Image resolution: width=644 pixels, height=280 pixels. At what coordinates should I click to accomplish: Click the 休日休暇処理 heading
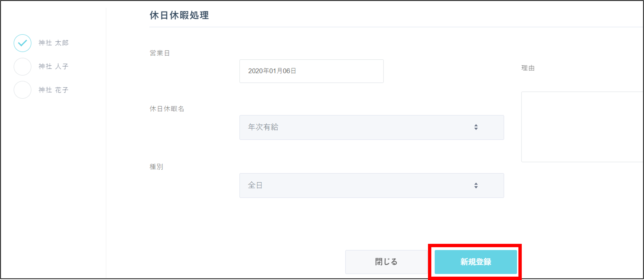(179, 15)
